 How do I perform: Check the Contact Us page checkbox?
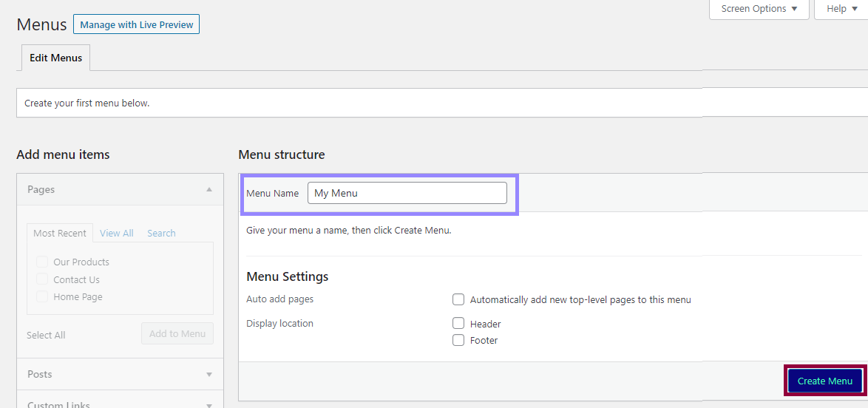[x=43, y=279]
